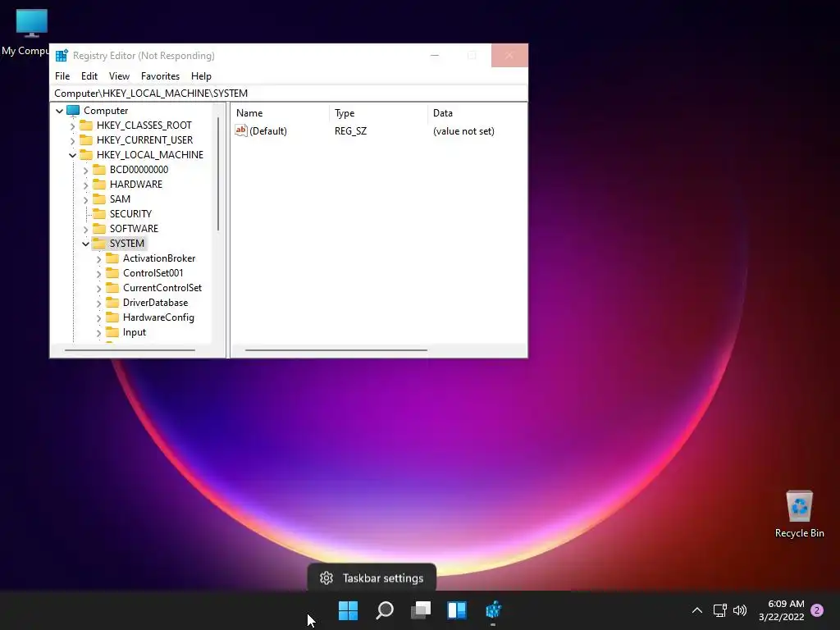
Task: Click the HARDWARE folder icon
Action: (x=99, y=185)
